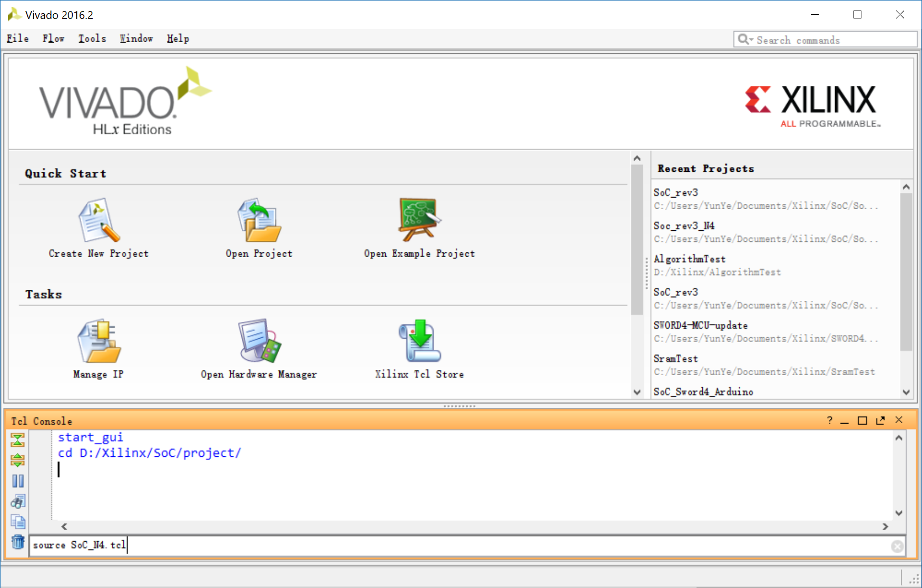Click the Open Project folder icon
This screenshot has height=588, width=922.
pos(259,220)
